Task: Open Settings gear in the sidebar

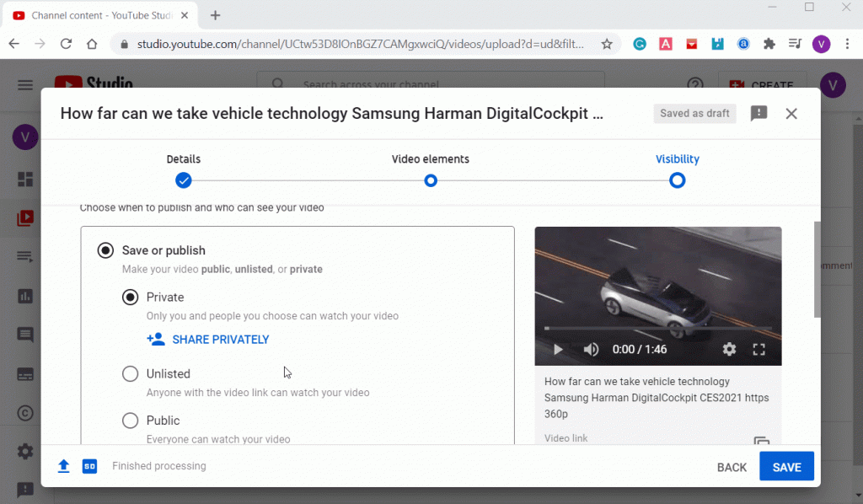Action: [x=25, y=452]
